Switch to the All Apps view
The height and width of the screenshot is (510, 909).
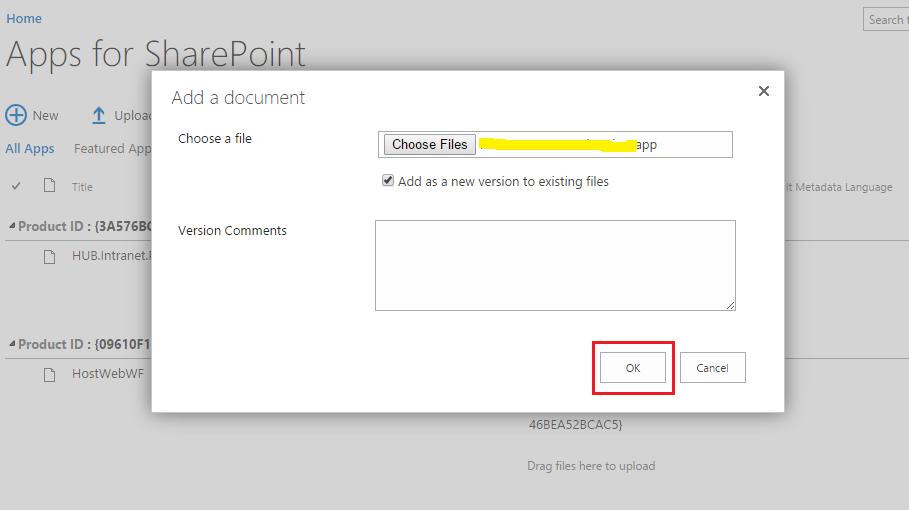[30, 148]
